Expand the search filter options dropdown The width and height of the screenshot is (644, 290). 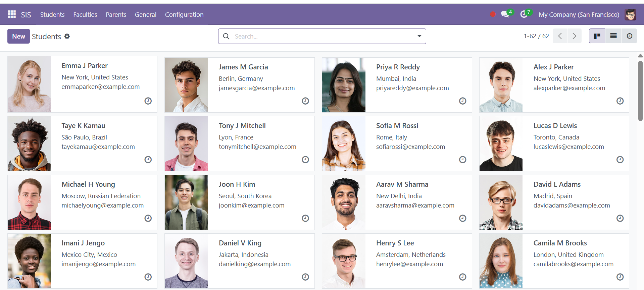coord(419,36)
